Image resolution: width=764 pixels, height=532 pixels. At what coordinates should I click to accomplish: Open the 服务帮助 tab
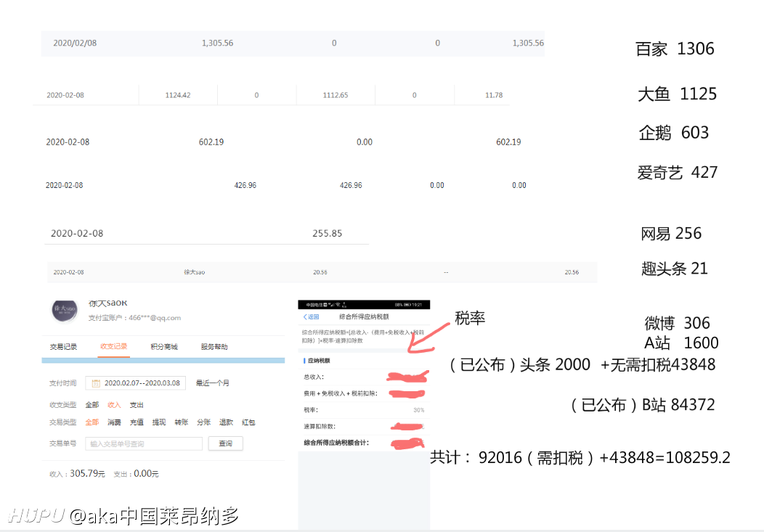tap(214, 346)
